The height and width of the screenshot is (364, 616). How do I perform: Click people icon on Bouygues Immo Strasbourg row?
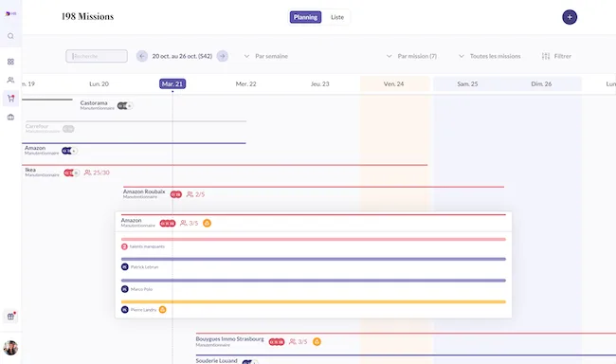pos(292,341)
